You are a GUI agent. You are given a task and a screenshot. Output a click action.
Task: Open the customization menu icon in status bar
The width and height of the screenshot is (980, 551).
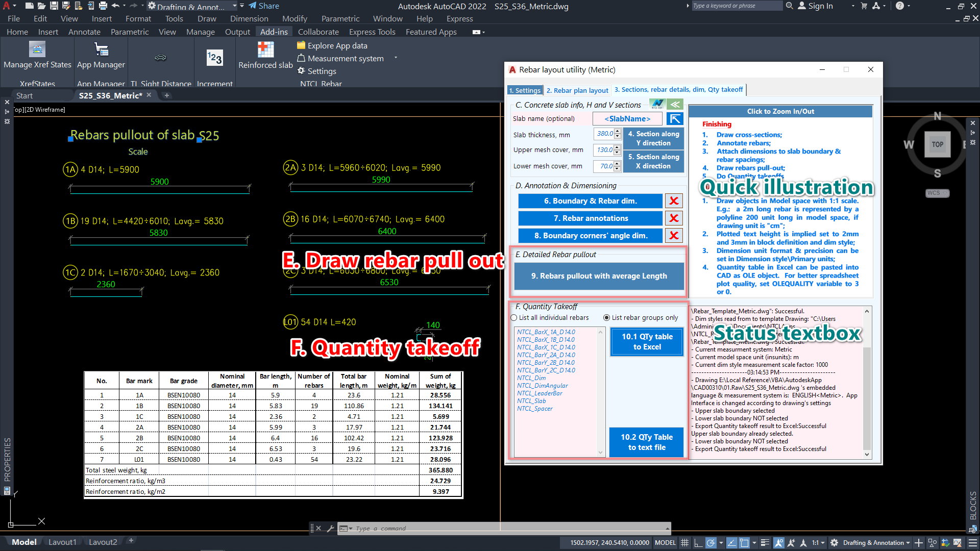(x=973, y=543)
